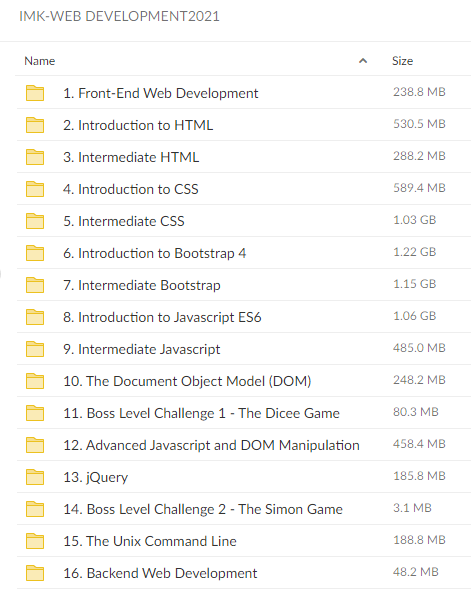Open '11. Boss Level Challenge 1 - The Dicee Game'
Image resolution: width=471 pixels, height=590 pixels.
click(201, 413)
